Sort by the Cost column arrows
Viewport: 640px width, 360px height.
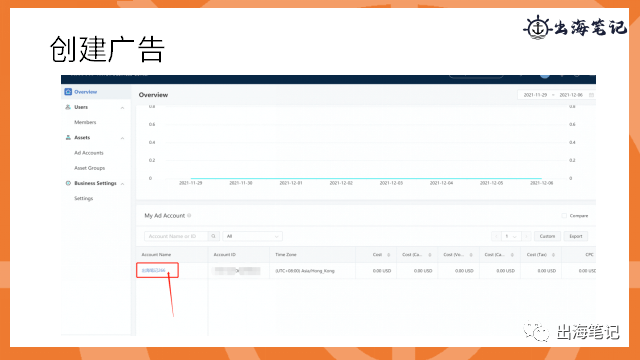pyautogui.click(x=389, y=255)
